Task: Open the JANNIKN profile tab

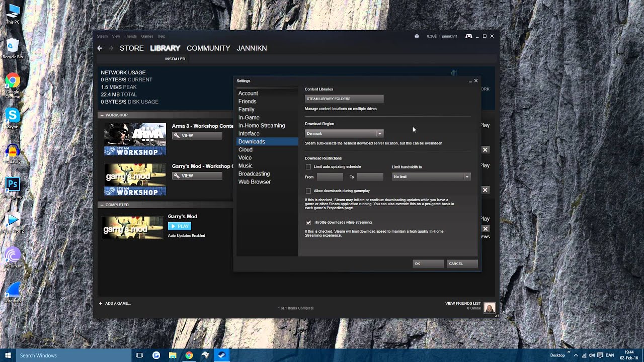Action: click(252, 48)
